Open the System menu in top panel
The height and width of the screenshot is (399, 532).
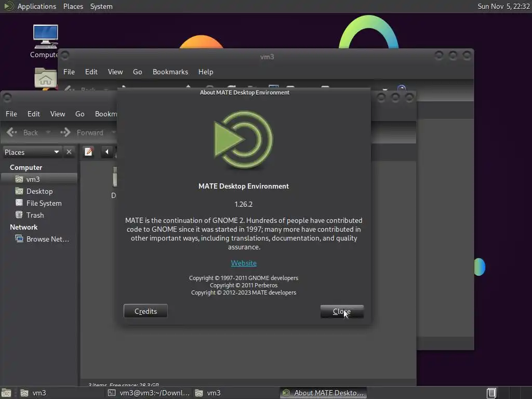pos(101,6)
